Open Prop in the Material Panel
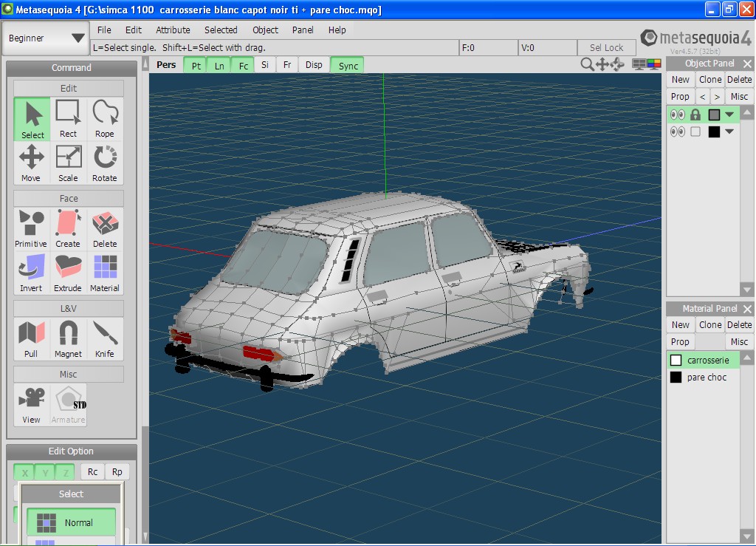The width and height of the screenshot is (756, 546). coord(680,342)
